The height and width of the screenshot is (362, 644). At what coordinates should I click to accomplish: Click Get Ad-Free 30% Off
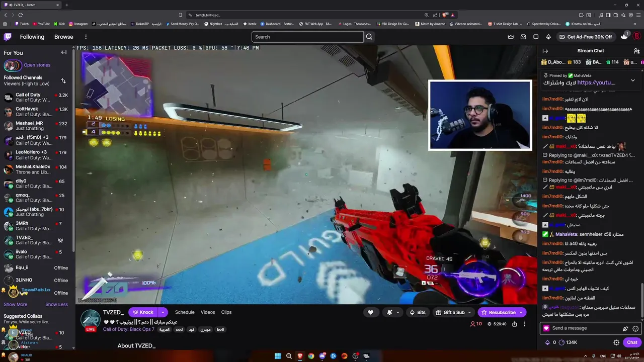[x=586, y=37]
